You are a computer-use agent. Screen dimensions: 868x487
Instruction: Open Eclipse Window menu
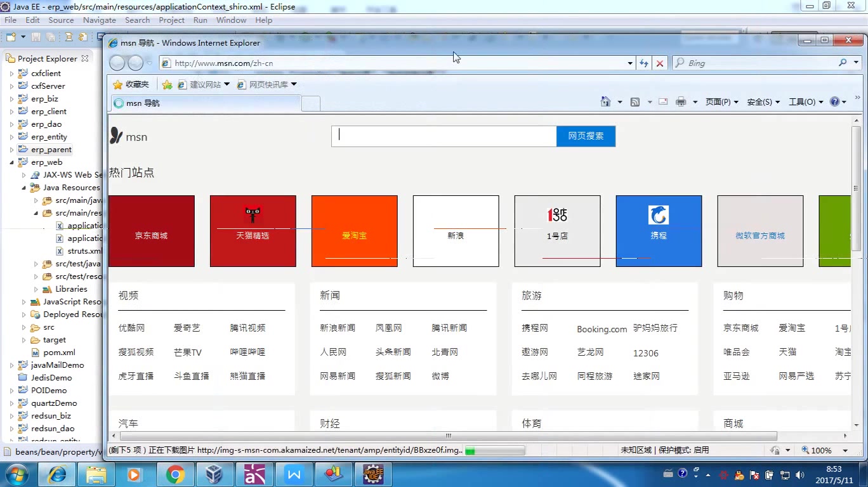point(231,20)
